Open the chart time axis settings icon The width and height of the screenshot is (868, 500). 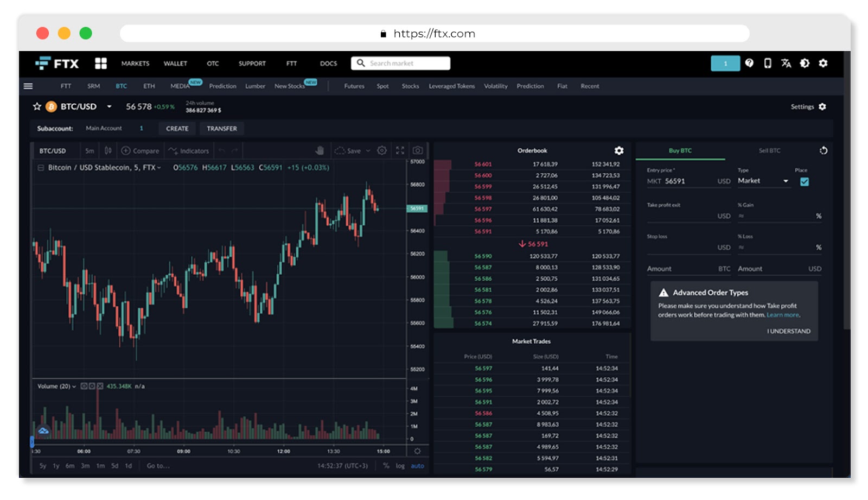417,451
